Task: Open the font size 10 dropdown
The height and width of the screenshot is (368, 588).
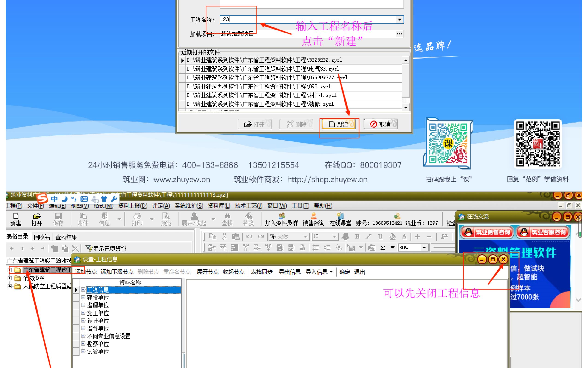Action: (x=334, y=236)
